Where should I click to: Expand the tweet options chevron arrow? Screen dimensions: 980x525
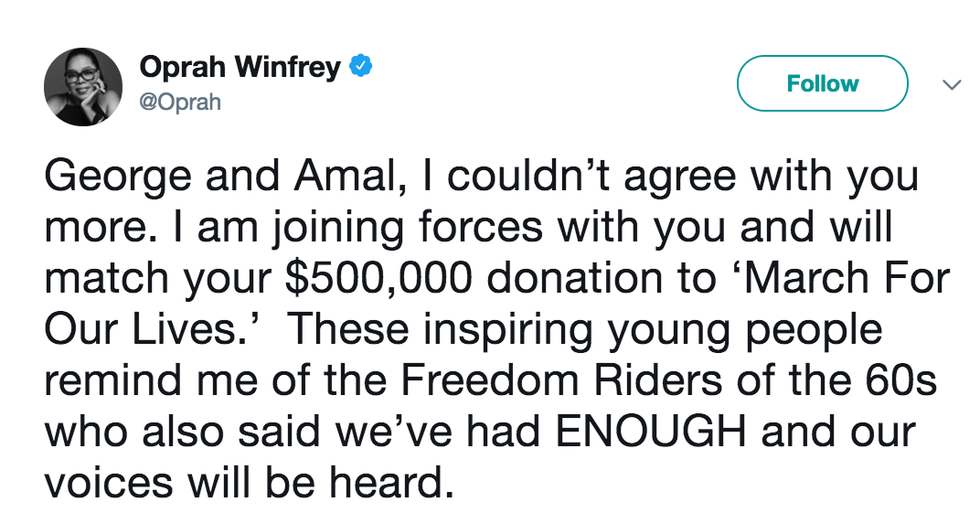[x=951, y=85]
